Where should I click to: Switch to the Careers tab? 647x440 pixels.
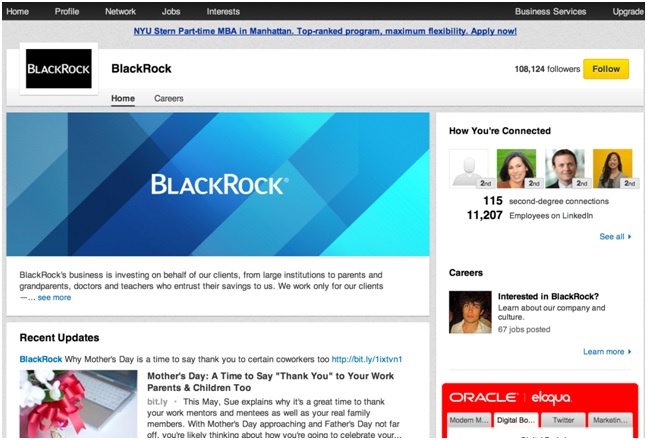pyautogui.click(x=169, y=98)
